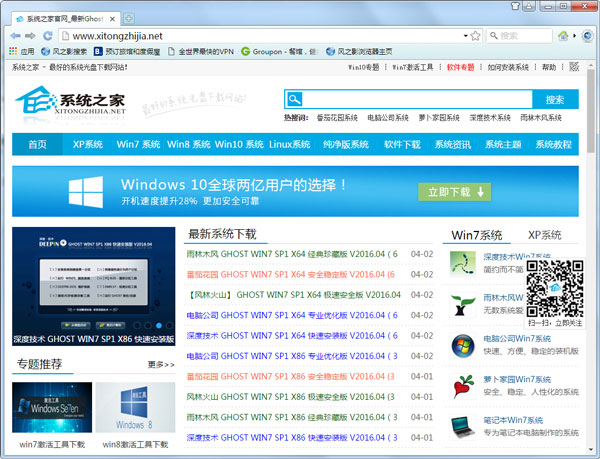Open the browser globe menu icon
Image resolution: width=600 pixels, height=459 pixels.
(x=587, y=36)
